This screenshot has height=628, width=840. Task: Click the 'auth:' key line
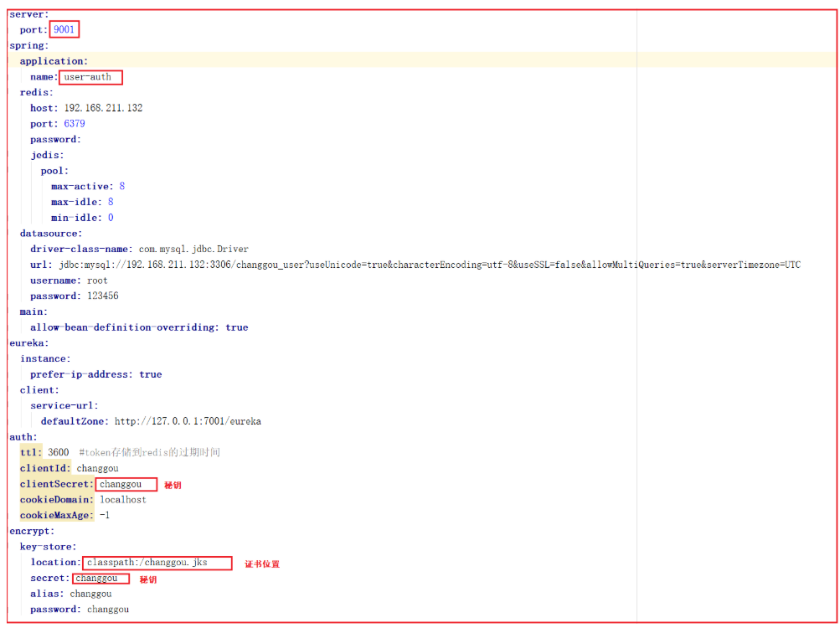[x=23, y=437]
